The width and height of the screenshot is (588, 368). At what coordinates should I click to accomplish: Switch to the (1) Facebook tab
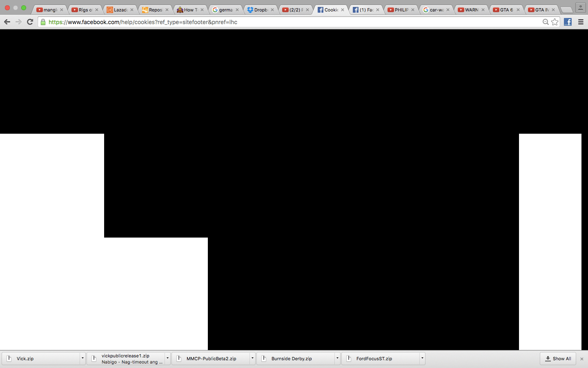coord(365,9)
